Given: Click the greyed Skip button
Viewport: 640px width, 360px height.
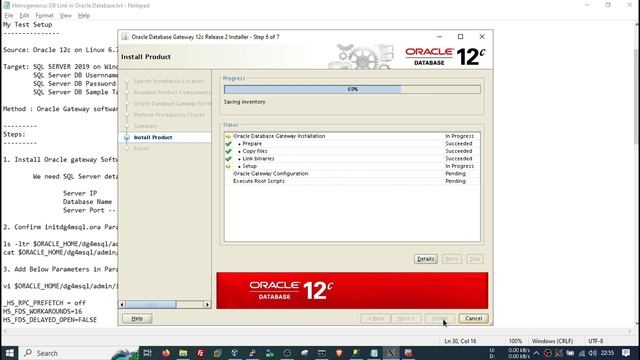Looking at the screenshot, I should [474, 259].
